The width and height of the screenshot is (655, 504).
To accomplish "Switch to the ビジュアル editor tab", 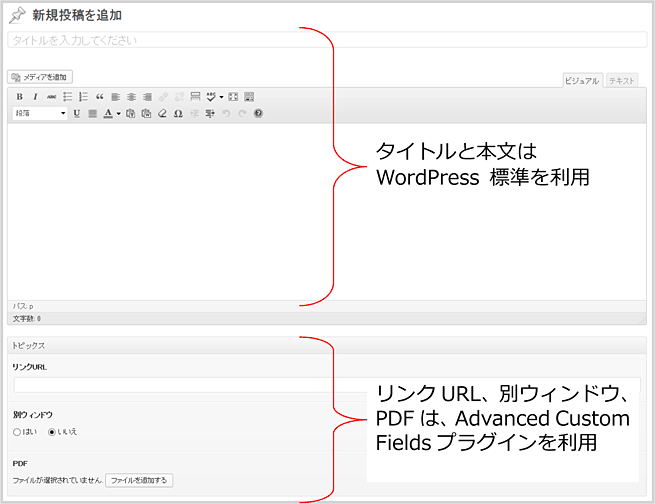I will (x=582, y=80).
